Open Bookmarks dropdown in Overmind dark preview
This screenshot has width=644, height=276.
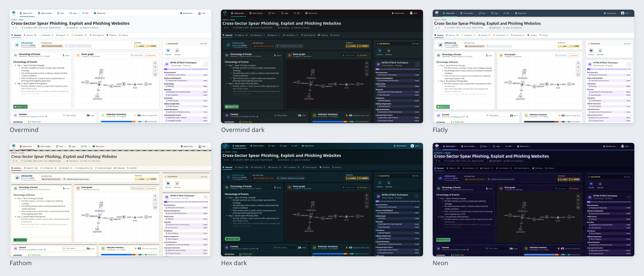click(x=399, y=13)
